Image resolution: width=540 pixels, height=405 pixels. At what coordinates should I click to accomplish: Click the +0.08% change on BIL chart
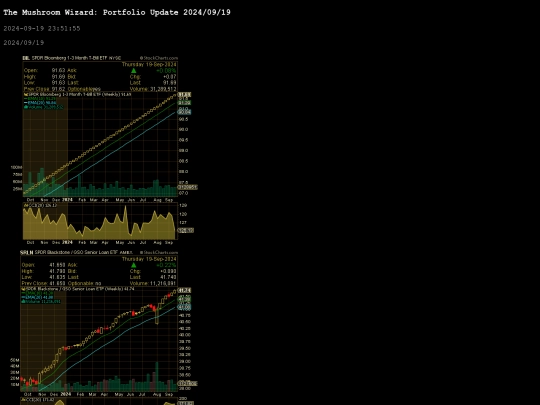click(x=166, y=71)
